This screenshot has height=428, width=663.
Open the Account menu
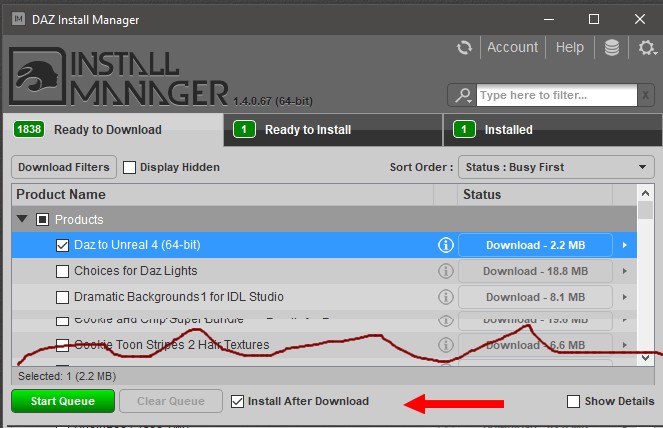pos(512,47)
